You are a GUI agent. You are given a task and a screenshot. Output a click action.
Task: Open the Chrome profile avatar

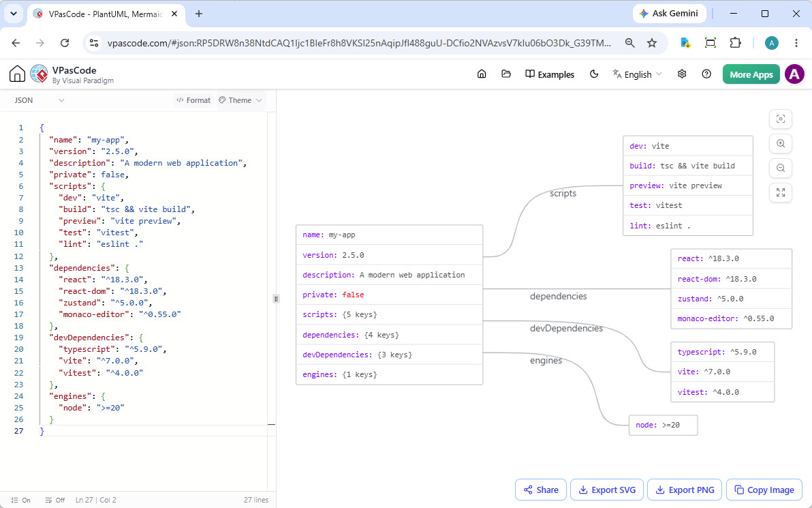coord(772,43)
